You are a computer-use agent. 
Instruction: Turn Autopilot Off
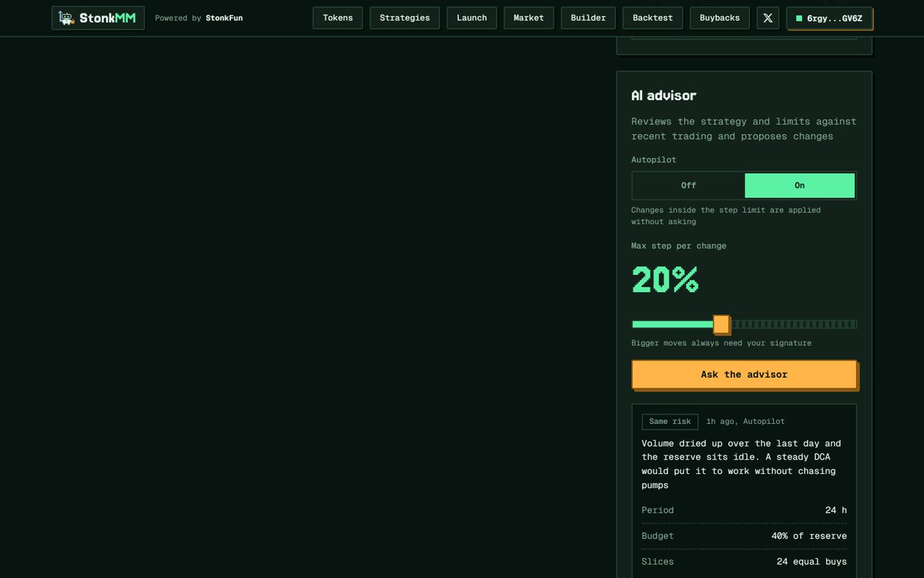[688, 186]
